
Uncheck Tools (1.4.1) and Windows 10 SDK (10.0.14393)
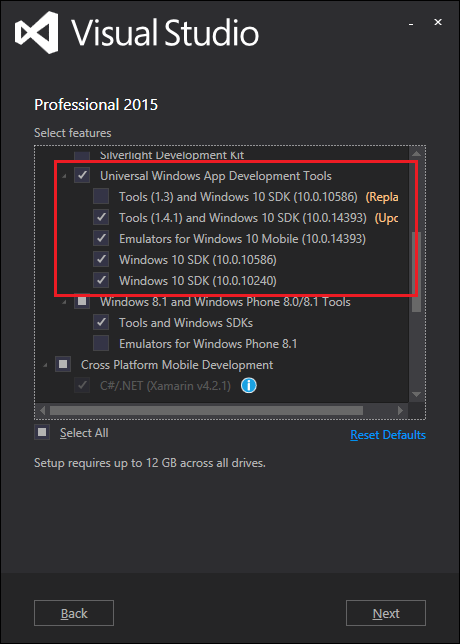(101, 217)
